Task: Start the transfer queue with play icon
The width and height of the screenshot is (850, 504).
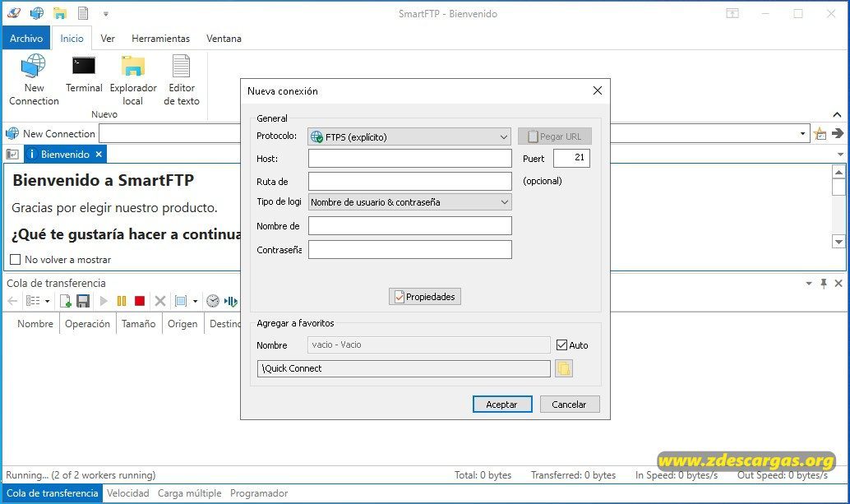Action: [x=104, y=301]
